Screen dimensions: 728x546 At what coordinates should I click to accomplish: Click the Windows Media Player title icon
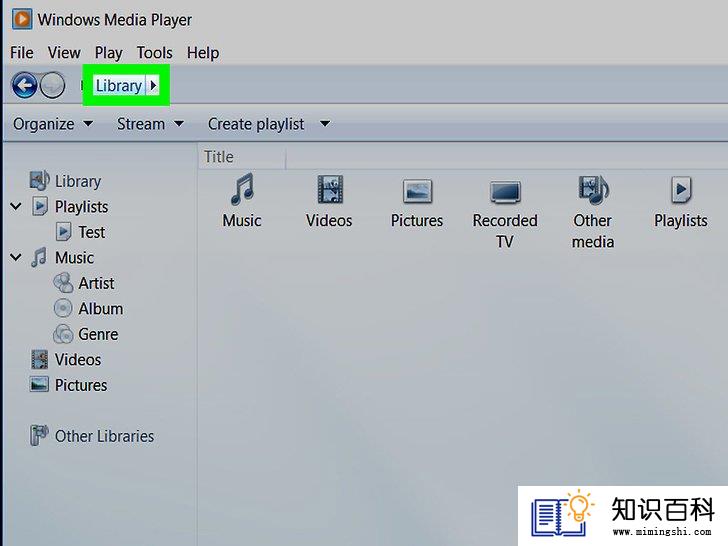(22, 19)
